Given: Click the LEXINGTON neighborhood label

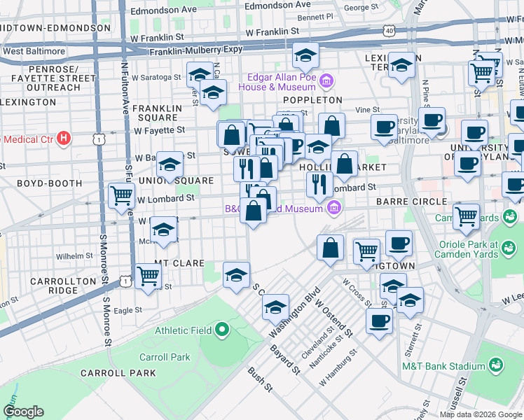Looking at the screenshot, I should pyautogui.click(x=29, y=102).
